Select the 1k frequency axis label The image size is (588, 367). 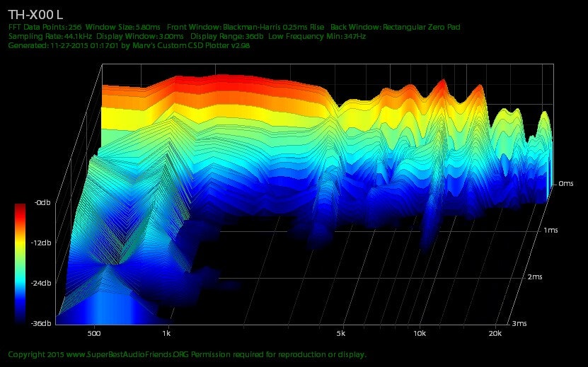tap(167, 333)
